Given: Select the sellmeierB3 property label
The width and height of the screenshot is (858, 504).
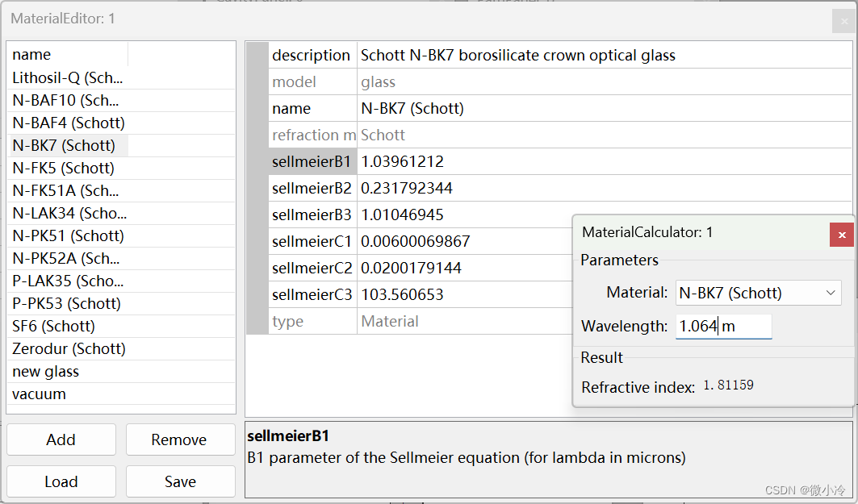Looking at the screenshot, I should pyautogui.click(x=312, y=215).
